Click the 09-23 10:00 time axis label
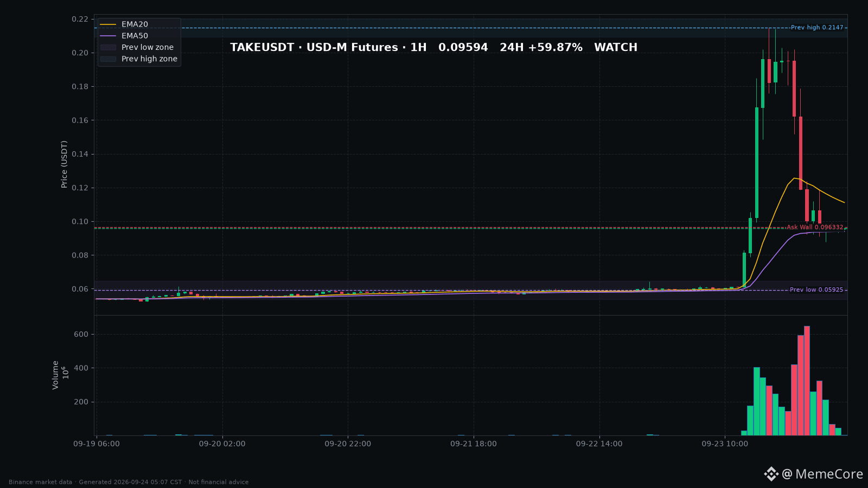This screenshot has height=488, width=868. coord(725,444)
